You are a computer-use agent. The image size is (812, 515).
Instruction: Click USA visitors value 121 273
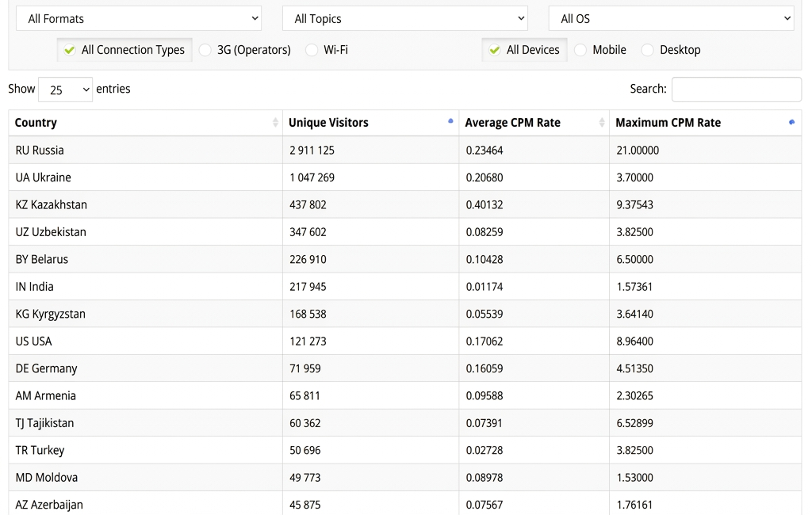308,341
